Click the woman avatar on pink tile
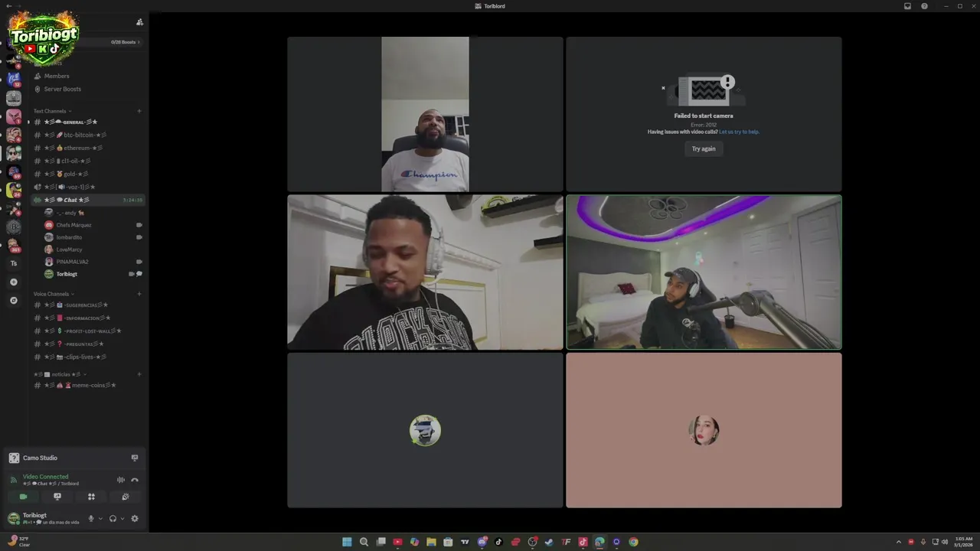 (x=704, y=430)
